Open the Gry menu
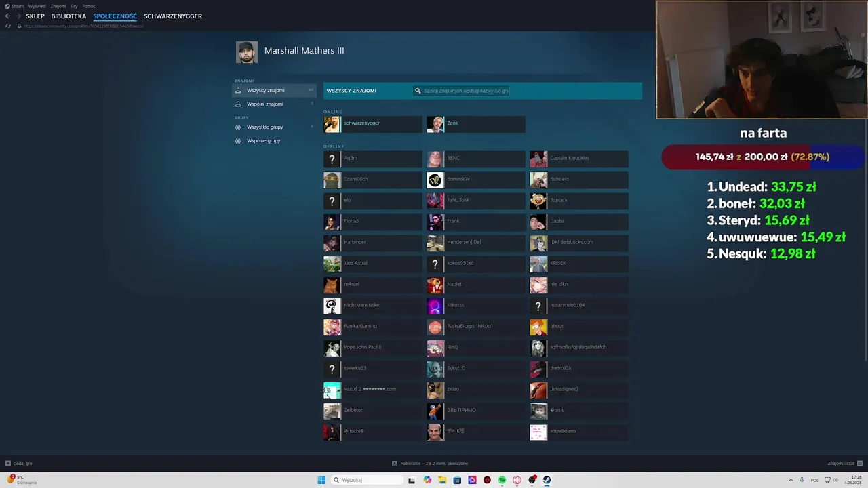The width and height of the screenshot is (868, 488). [74, 6]
